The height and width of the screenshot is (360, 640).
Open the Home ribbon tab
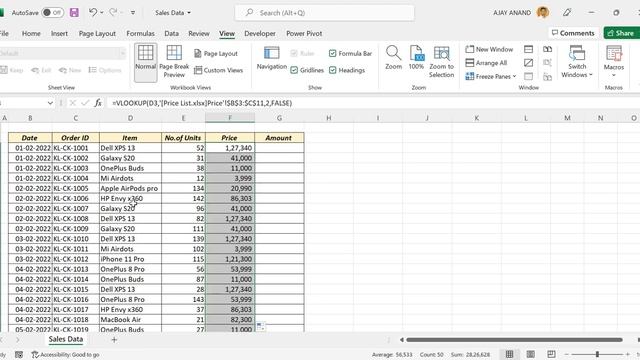coord(31,33)
